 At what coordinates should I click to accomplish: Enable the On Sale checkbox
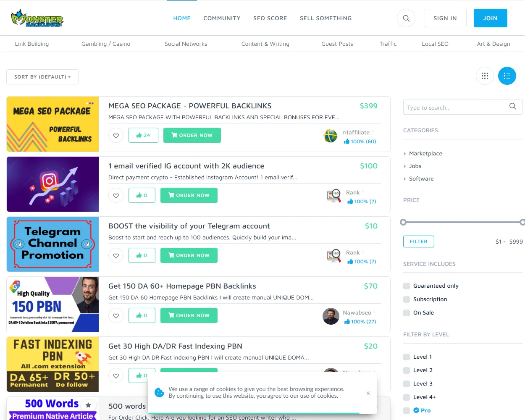(x=406, y=312)
